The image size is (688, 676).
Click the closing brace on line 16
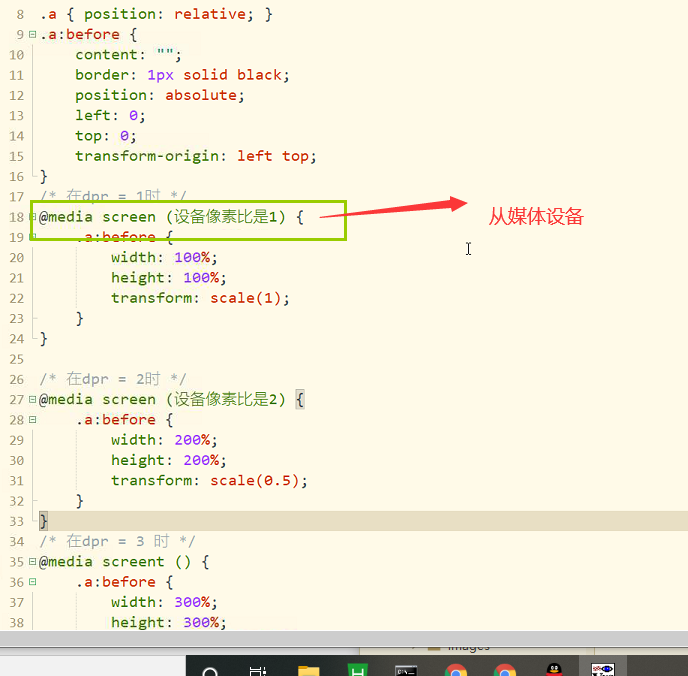[x=43, y=176]
